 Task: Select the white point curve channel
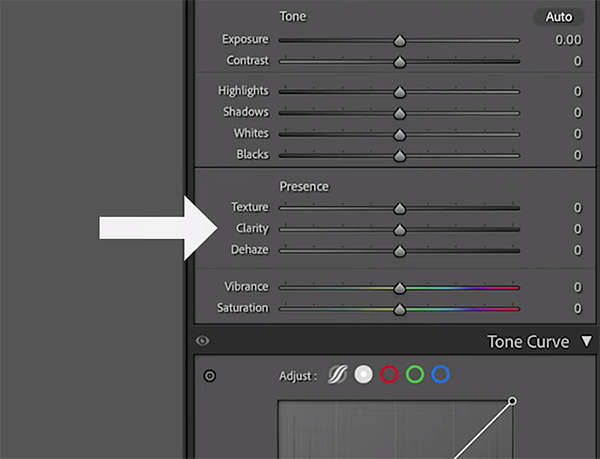[x=363, y=375]
